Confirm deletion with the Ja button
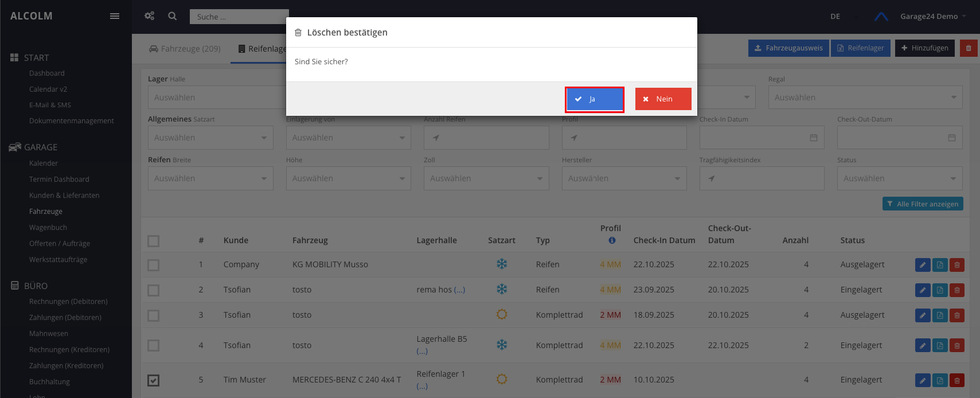The width and height of the screenshot is (980, 398). click(x=594, y=99)
